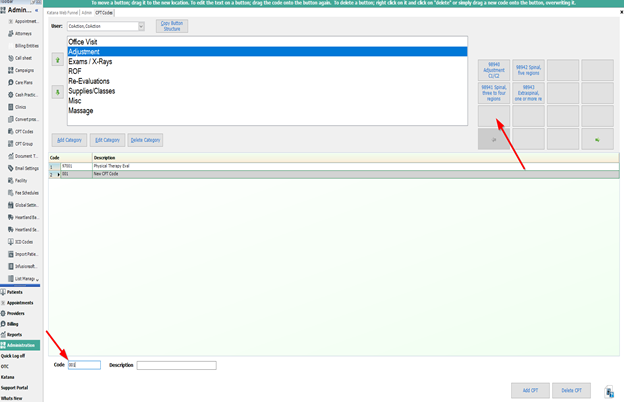Open Facility in the Admin sidebar

point(18,181)
